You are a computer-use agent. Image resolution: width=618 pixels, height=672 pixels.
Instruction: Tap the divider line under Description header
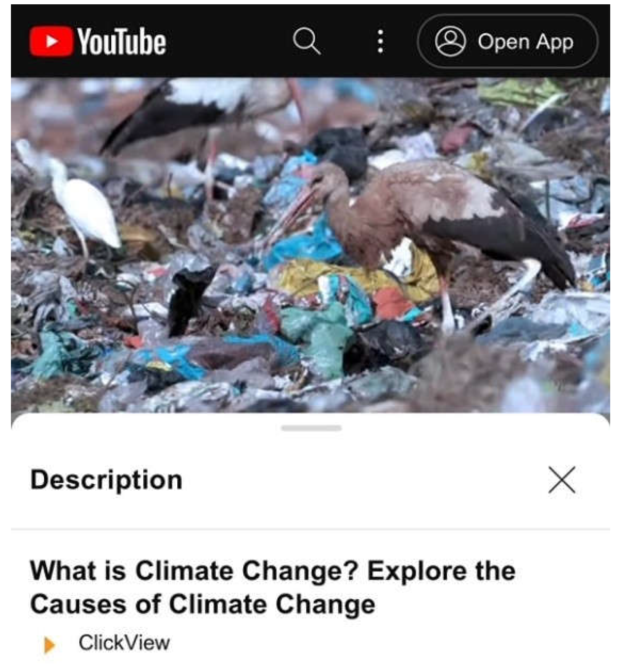pyautogui.click(x=311, y=529)
